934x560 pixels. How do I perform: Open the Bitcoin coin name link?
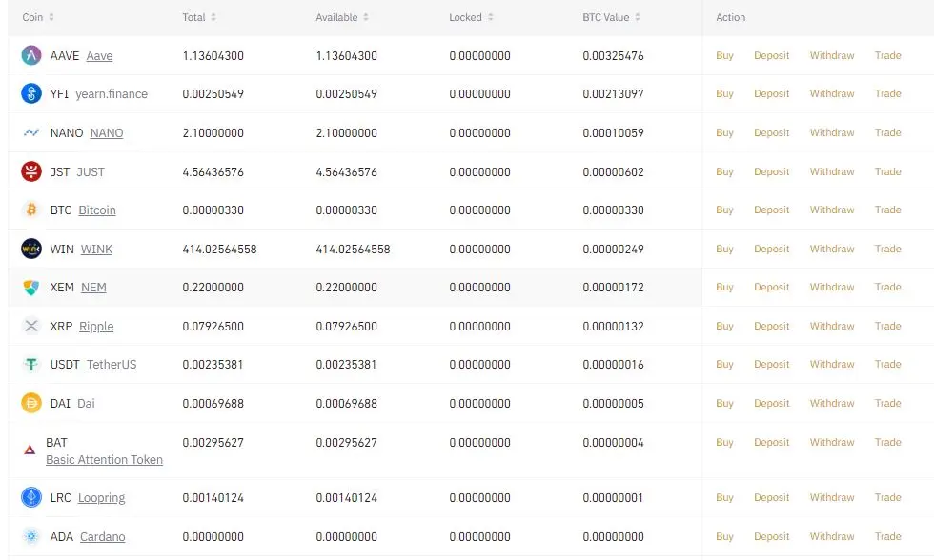pyautogui.click(x=97, y=210)
